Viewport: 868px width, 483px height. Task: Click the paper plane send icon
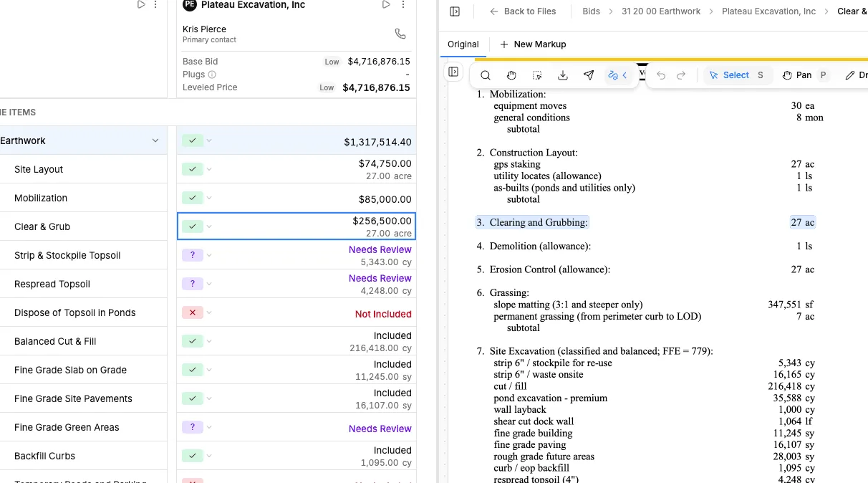[589, 75]
